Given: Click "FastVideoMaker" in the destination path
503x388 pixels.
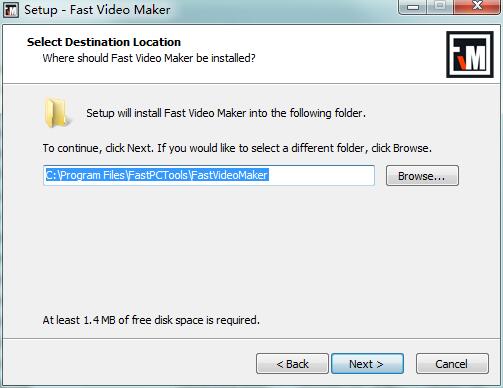Looking at the screenshot, I should tap(230, 175).
